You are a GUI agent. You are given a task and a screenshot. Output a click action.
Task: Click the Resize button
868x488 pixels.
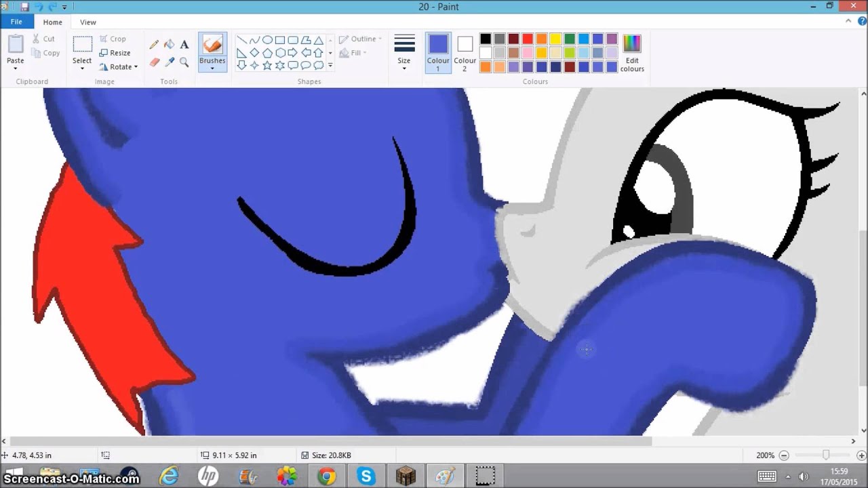115,53
